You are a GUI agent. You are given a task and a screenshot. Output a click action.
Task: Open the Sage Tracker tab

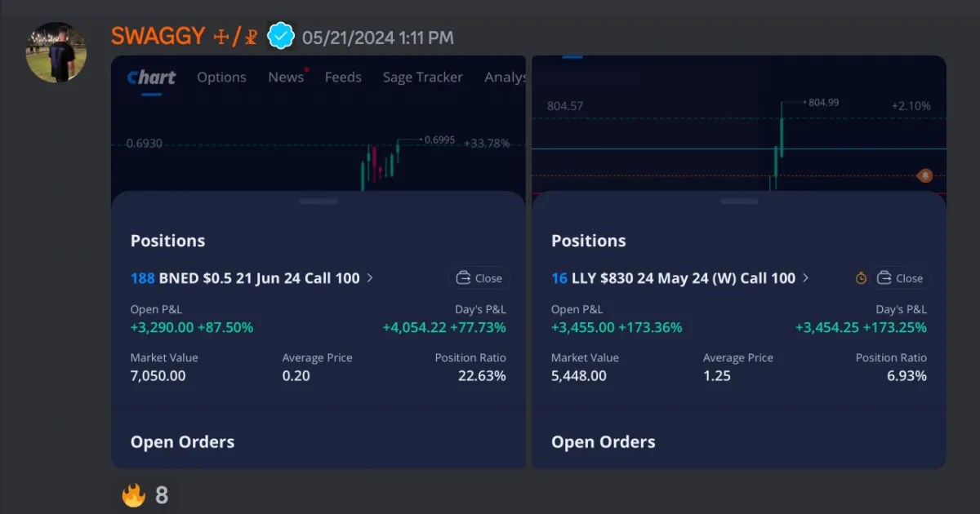click(x=423, y=78)
